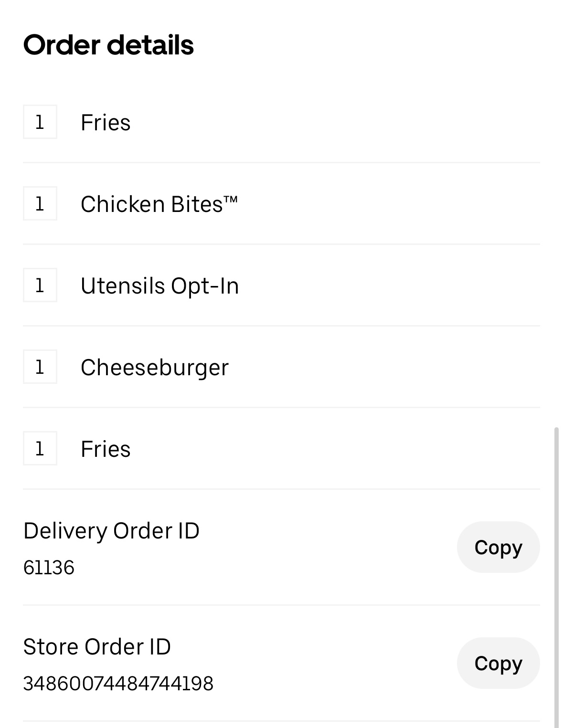Select the Utensils Opt-In item name

159,286
